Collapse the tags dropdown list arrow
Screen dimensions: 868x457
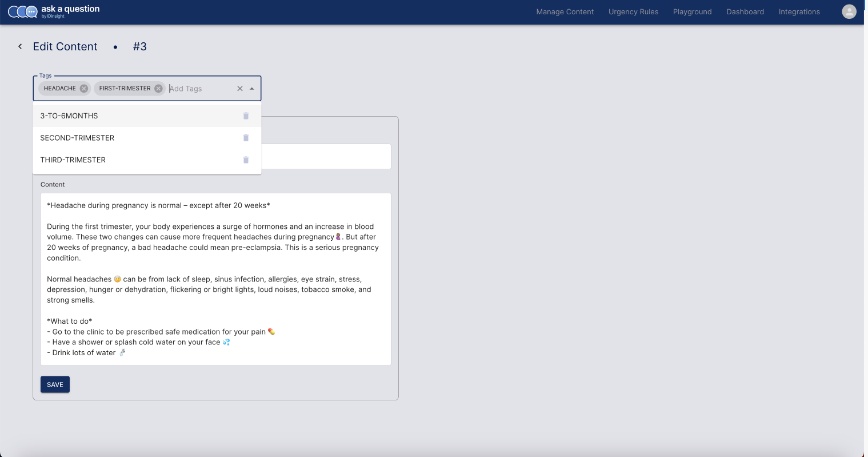252,89
